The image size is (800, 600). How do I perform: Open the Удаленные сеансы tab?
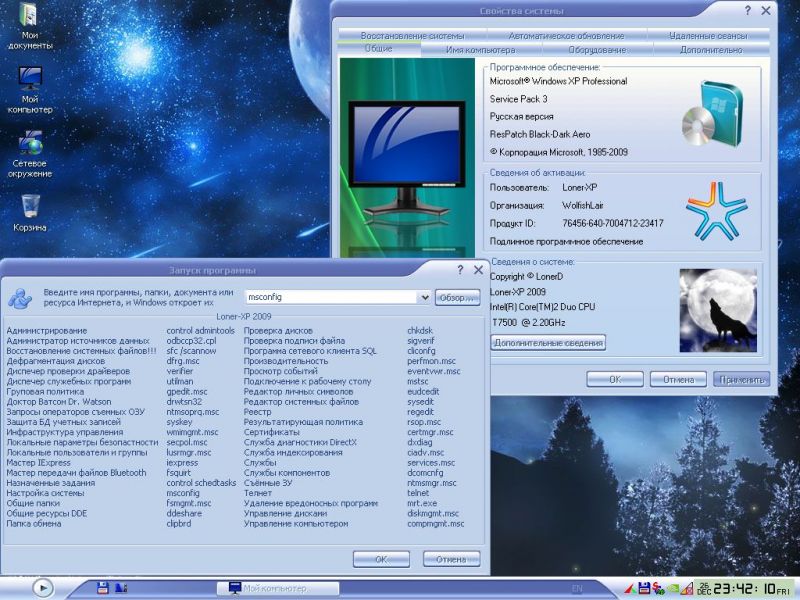point(708,35)
